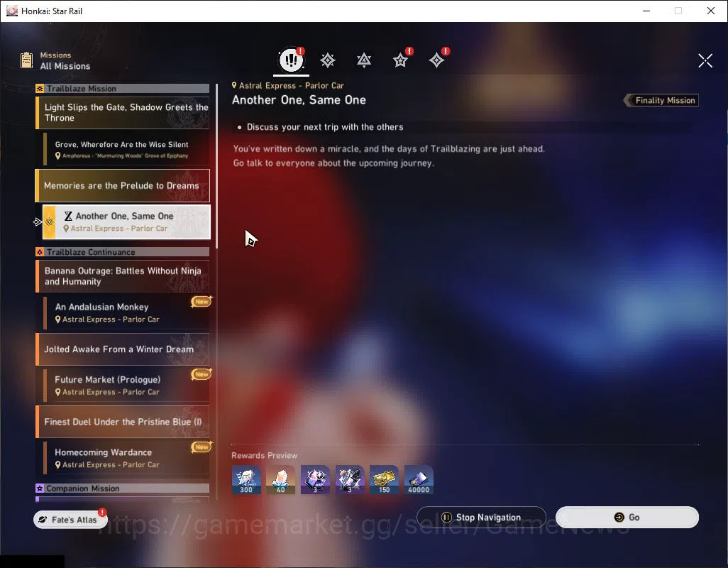Click the first purple reward item showing 3
This screenshot has width=728, height=568.
tap(315, 479)
